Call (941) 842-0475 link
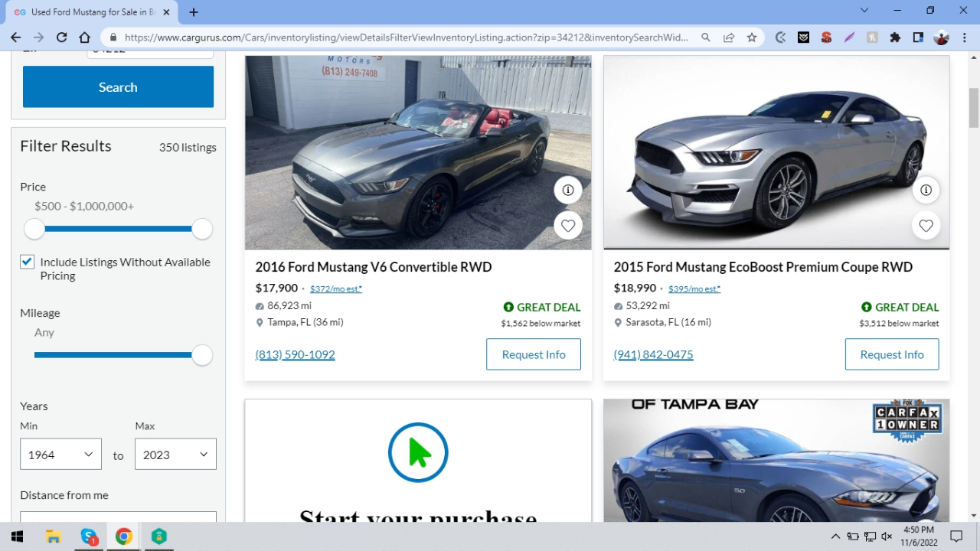This screenshot has width=980, height=551. click(653, 354)
